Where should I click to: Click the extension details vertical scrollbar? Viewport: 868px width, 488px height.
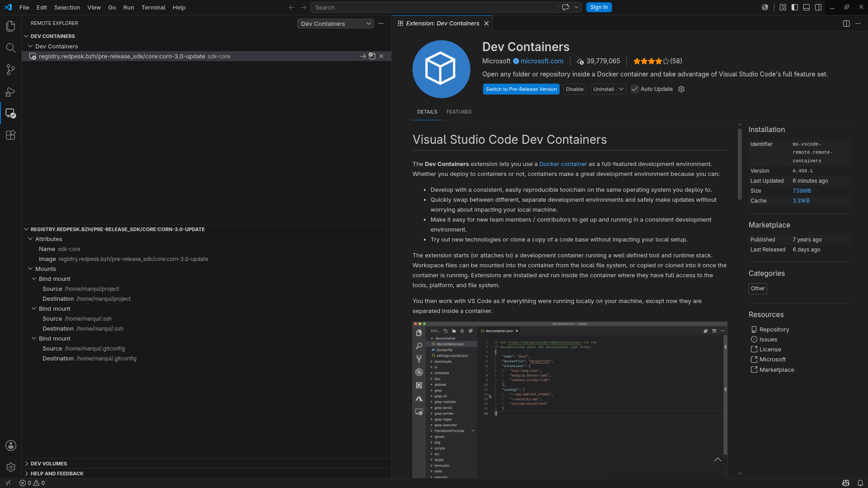click(x=740, y=164)
